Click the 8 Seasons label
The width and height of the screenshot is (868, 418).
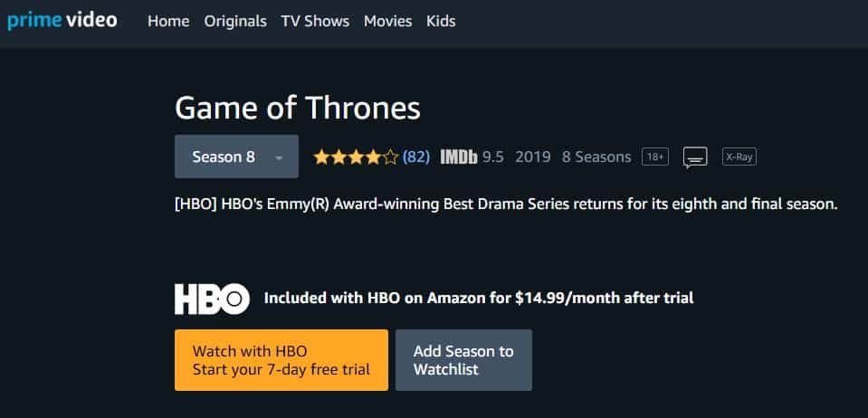[596, 157]
